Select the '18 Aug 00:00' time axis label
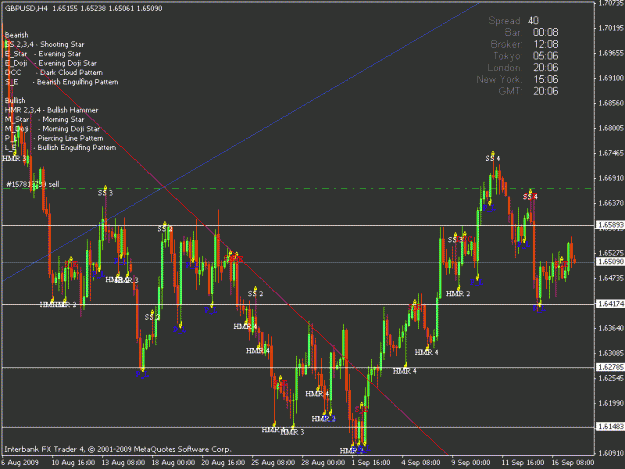The width and height of the screenshot is (625, 469). [173, 463]
